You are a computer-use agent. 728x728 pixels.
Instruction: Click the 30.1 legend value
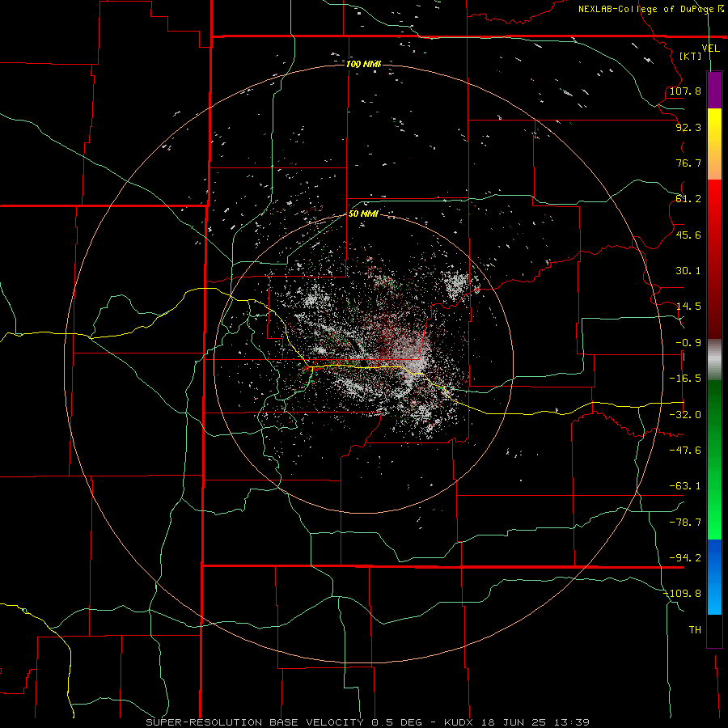click(x=688, y=271)
